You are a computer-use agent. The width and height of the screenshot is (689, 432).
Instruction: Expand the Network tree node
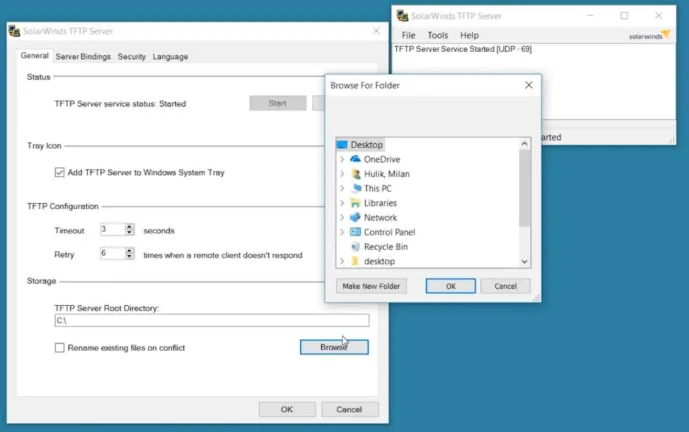point(342,217)
